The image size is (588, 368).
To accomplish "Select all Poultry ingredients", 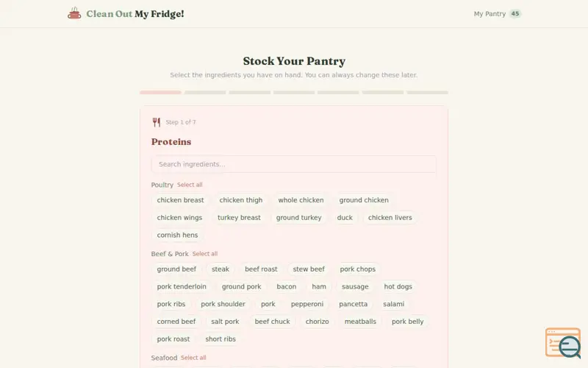I will (190, 185).
